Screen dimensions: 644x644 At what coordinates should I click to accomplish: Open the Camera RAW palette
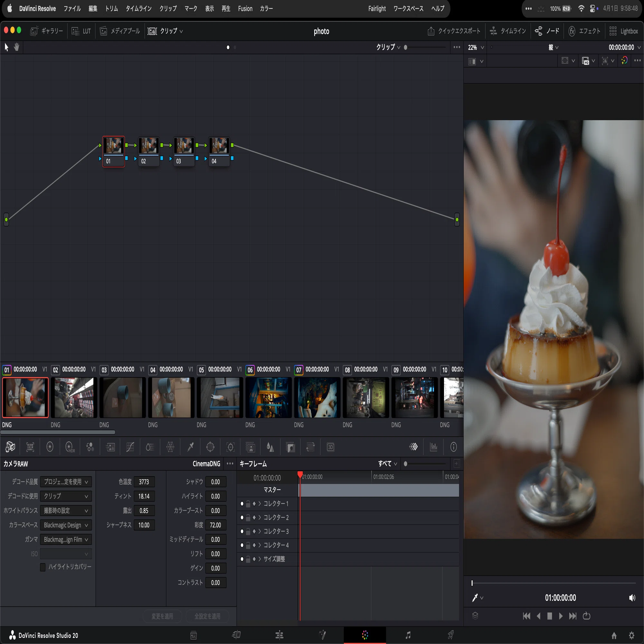click(x=10, y=447)
